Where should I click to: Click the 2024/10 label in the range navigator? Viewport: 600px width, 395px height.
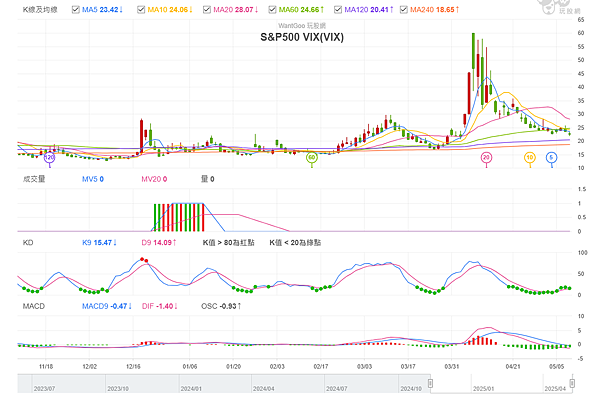[411, 388]
